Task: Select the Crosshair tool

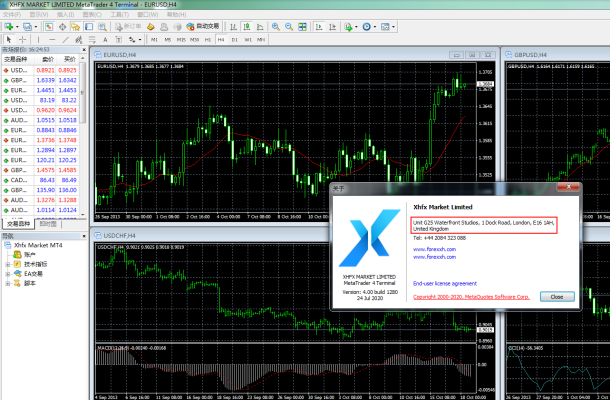Action: pyautogui.click(x=23, y=39)
